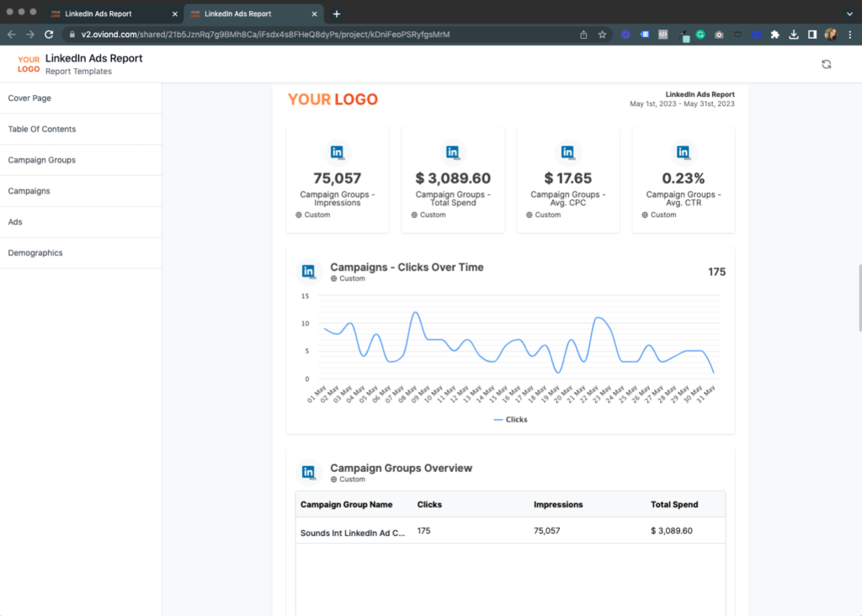This screenshot has width=862, height=616.
Task: Click the refresh report icon in the header
Action: (827, 64)
